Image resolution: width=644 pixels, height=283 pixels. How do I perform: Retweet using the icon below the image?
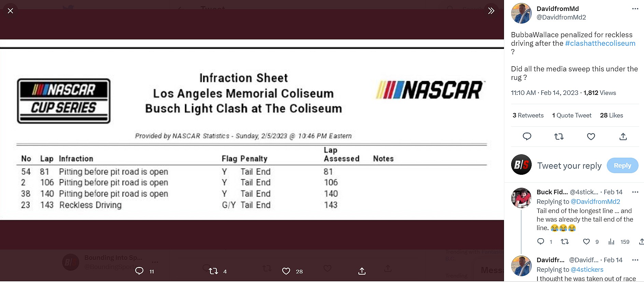tap(213, 271)
